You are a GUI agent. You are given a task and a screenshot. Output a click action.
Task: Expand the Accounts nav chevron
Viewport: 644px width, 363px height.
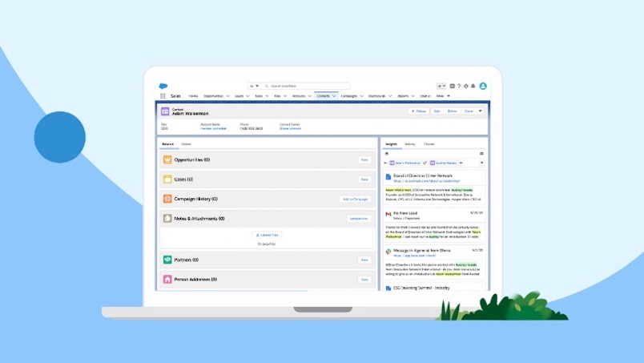point(310,96)
